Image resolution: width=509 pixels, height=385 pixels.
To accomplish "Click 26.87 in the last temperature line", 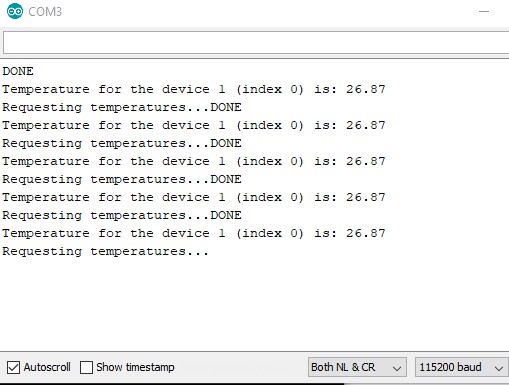I will (x=366, y=233).
